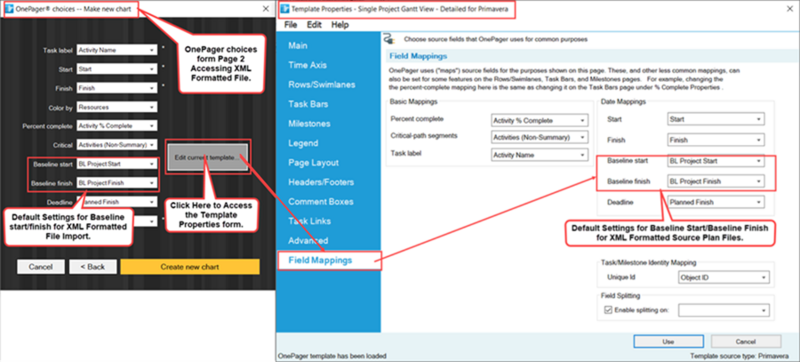Select the Page Layout page
Image resolution: width=800 pixels, height=362 pixels.
coord(313,163)
